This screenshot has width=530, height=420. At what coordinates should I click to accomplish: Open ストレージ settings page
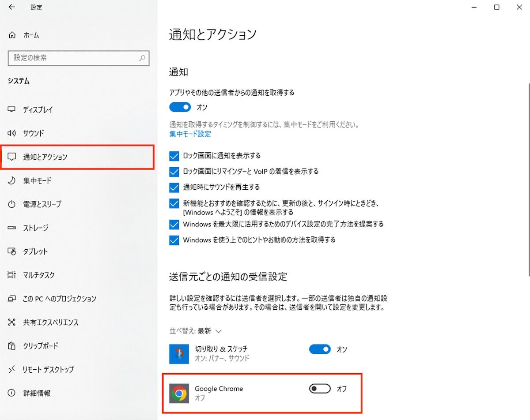35,228
